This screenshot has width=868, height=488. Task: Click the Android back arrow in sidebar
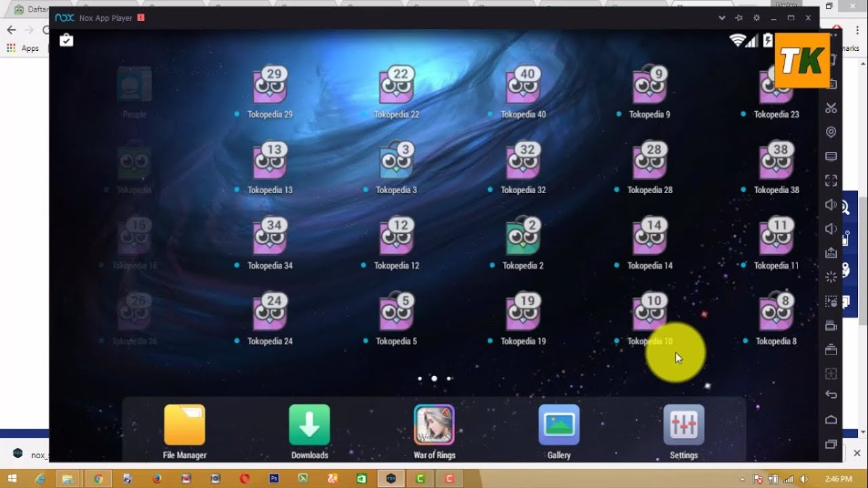coord(831,394)
